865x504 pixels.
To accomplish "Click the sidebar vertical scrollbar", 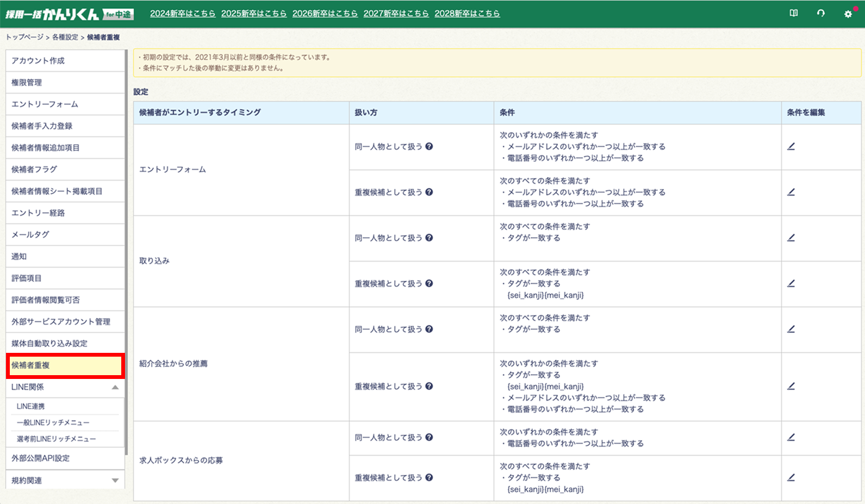I will [126, 250].
